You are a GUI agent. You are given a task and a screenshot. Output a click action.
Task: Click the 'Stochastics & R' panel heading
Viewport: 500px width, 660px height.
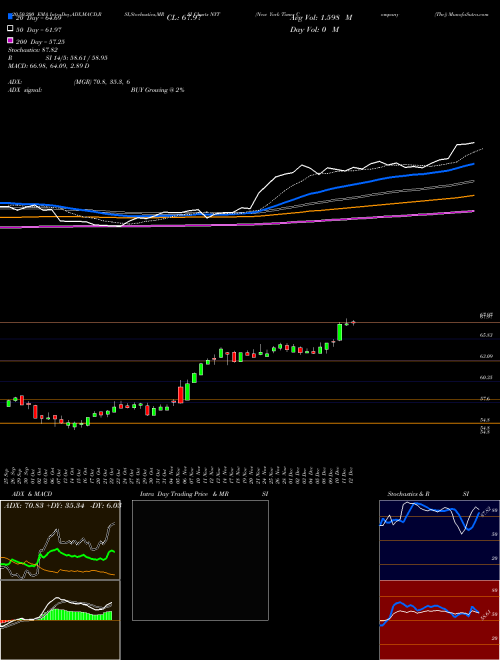tap(409, 494)
